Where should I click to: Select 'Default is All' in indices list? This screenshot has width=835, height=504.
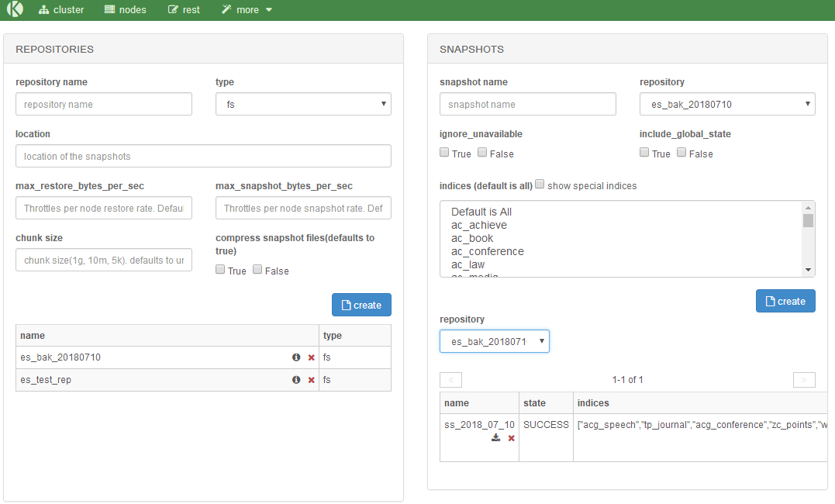click(621, 212)
